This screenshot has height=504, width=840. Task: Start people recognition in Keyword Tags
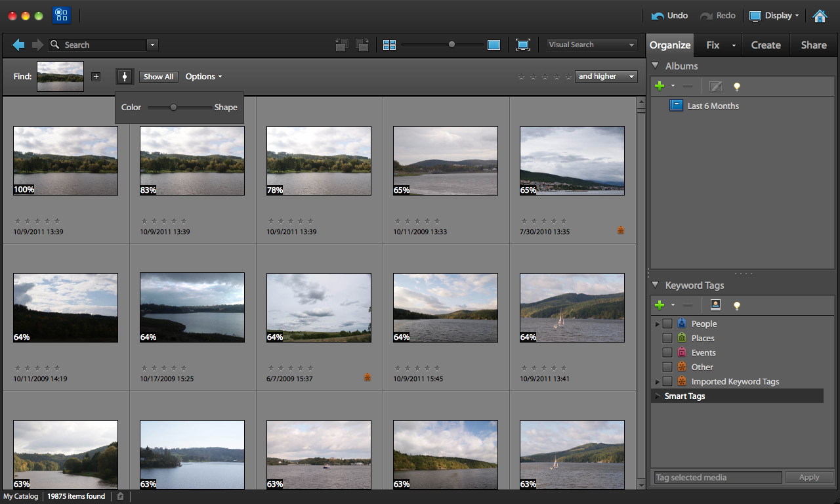click(716, 305)
